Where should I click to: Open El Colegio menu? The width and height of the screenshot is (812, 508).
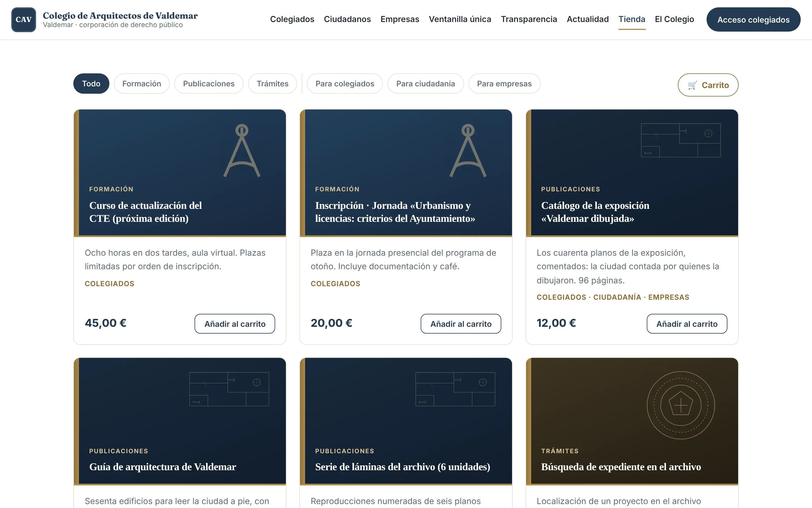(x=674, y=19)
